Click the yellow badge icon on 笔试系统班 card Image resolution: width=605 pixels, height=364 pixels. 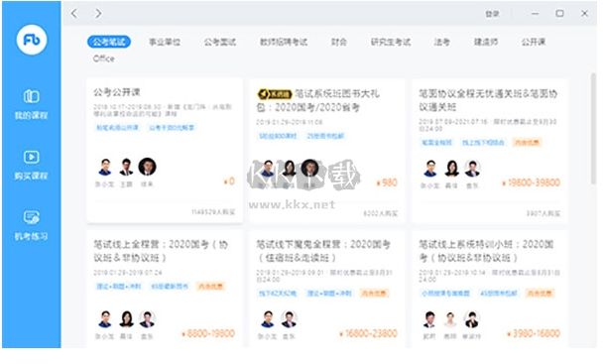pyautogui.click(x=275, y=94)
